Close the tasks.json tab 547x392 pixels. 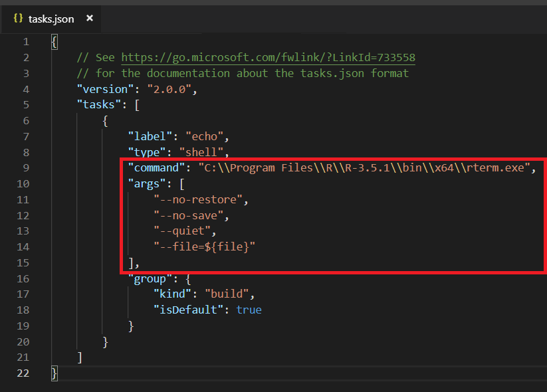tap(90, 19)
